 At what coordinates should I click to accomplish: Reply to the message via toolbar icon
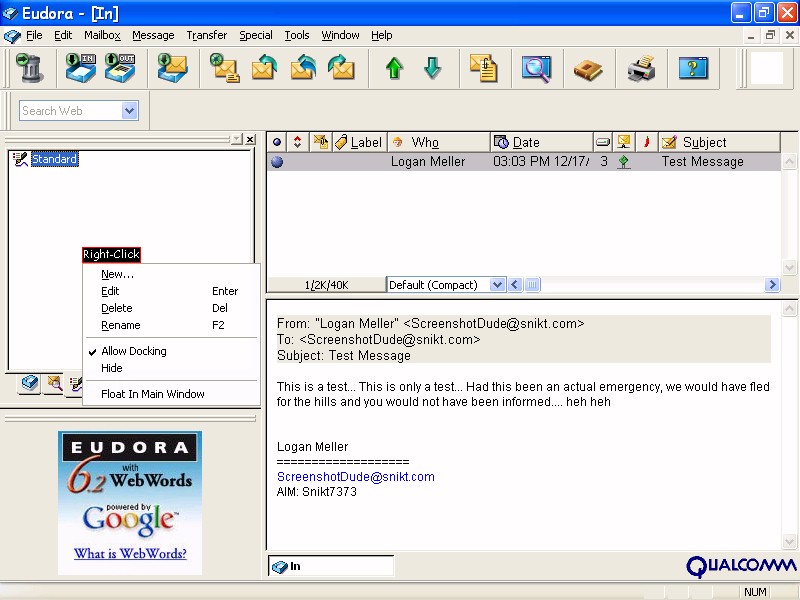pyautogui.click(x=264, y=68)
